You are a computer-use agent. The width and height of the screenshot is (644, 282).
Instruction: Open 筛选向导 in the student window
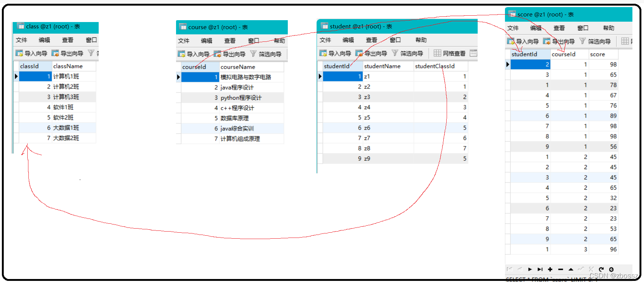coord(407,53)
